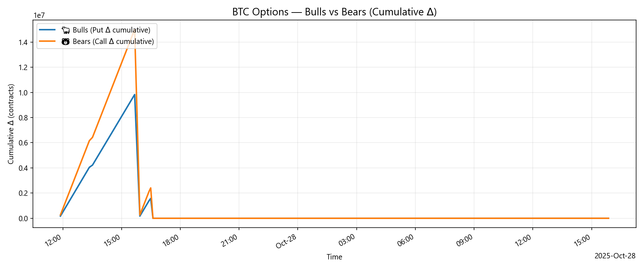Click the blue line swatch in the legend
This screenshot has height=268, width=644.
pyautogui.click(x=48, y=30)
